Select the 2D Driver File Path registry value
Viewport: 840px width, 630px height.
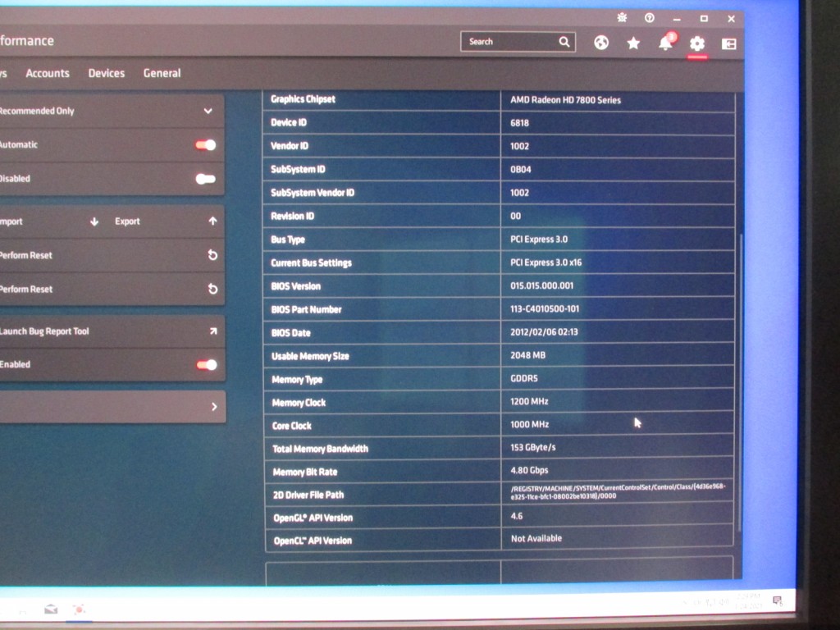click(619, 491)
